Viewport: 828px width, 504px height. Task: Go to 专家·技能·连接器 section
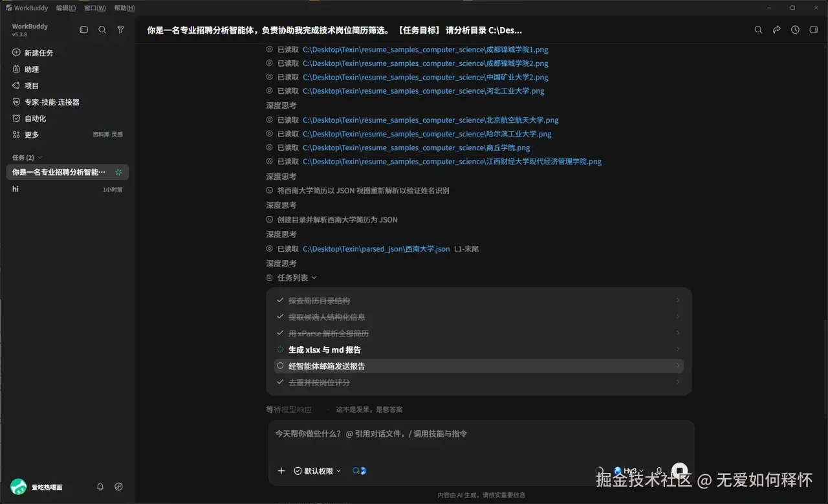pyautogui.click(x=52, y=102)
